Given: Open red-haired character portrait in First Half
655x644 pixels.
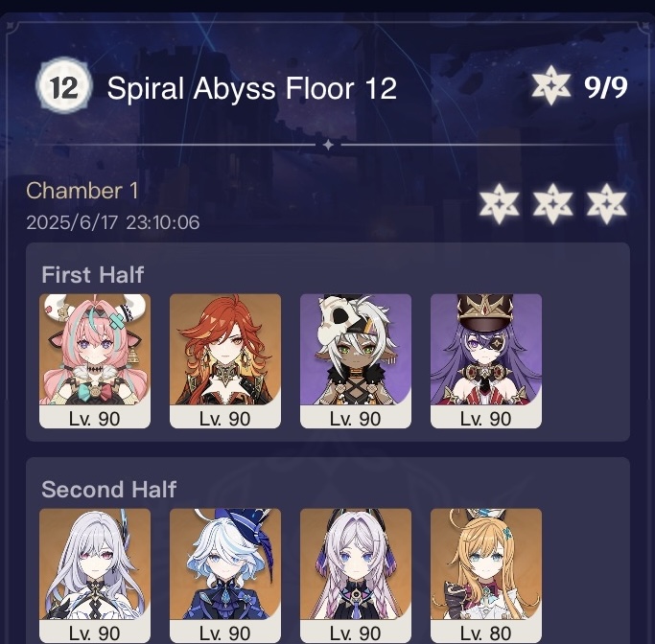Looking at the screenshot, I should tap(225, 360).
